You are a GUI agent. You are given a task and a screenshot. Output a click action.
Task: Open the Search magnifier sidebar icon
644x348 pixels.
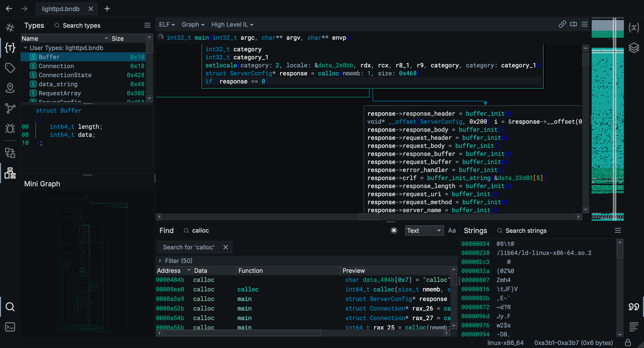10,307
